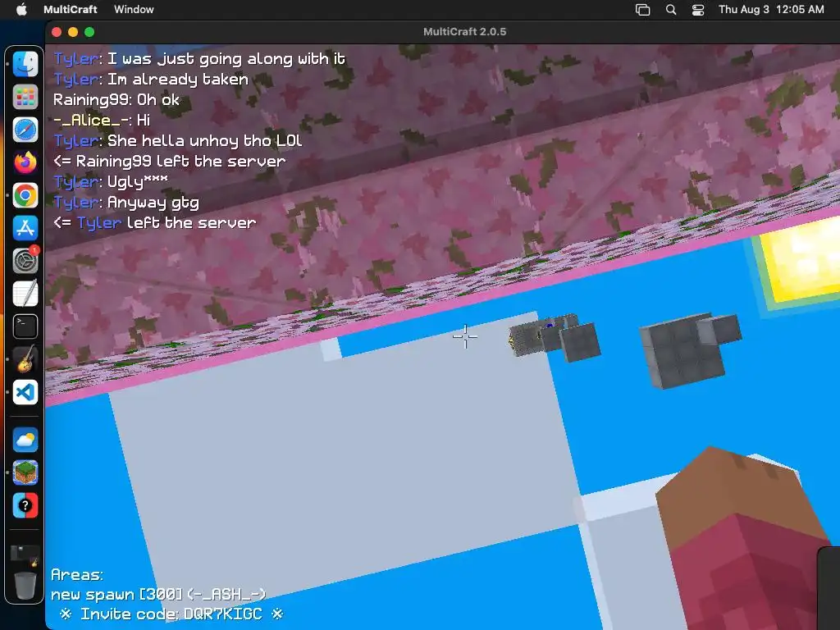Click 'Tyler left the server' message

155,223
